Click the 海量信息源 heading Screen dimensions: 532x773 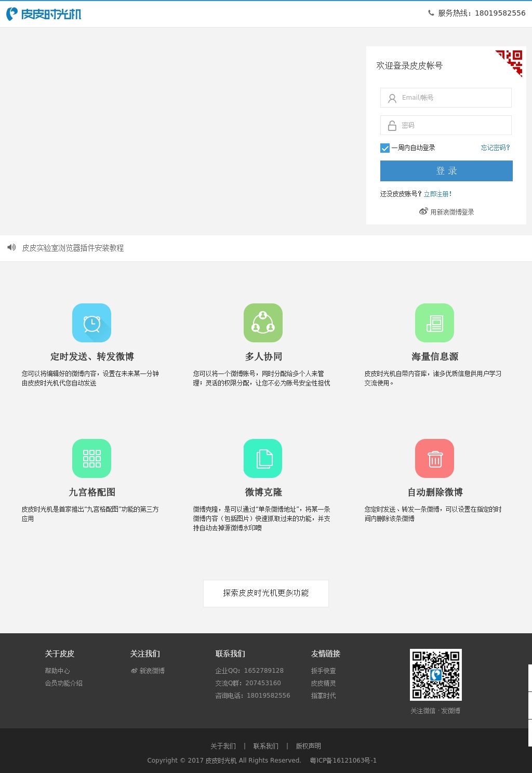(435, 356)
